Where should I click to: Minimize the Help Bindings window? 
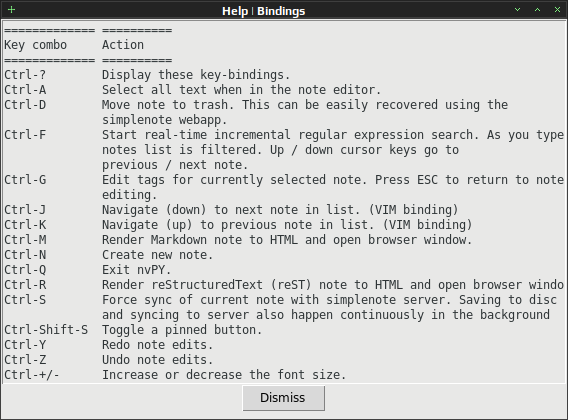coord(518,10)
